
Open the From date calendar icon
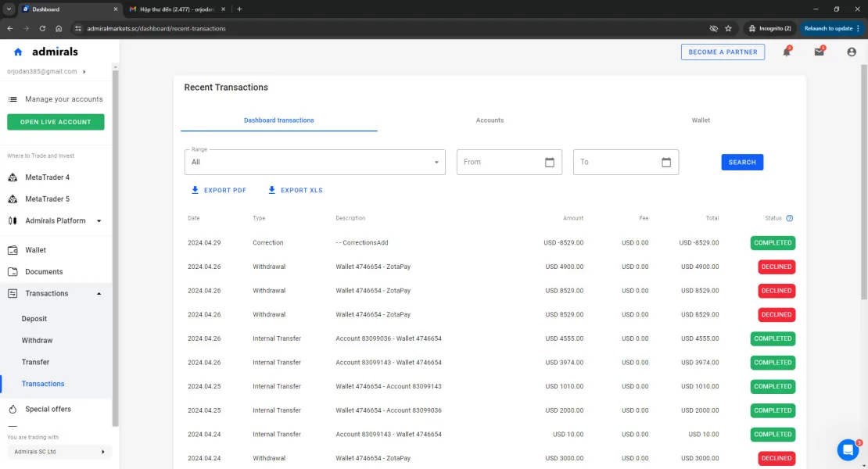549,162
